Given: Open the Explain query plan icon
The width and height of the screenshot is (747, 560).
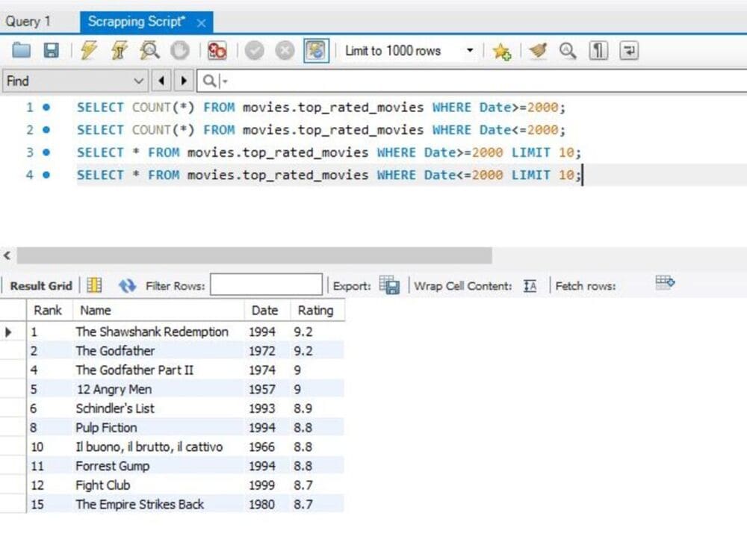Looking at the screenshot, I should [x=149, y=50].
